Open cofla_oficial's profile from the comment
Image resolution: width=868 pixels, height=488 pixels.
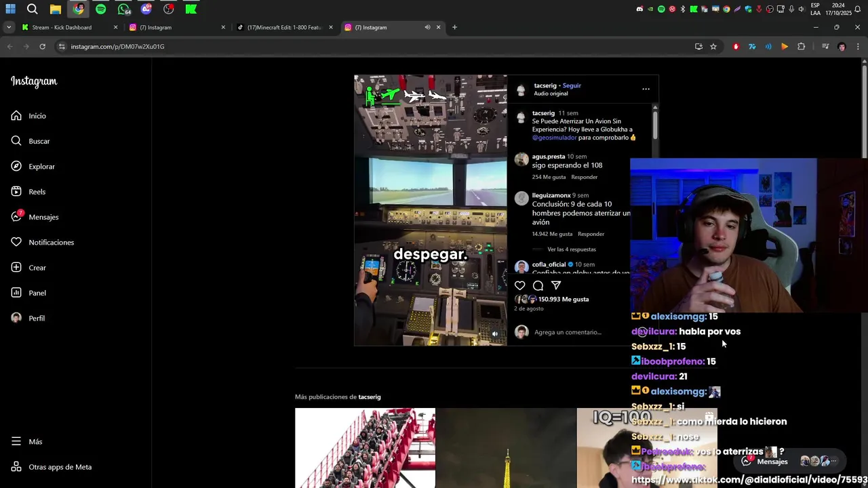click(x=549, y=264)
